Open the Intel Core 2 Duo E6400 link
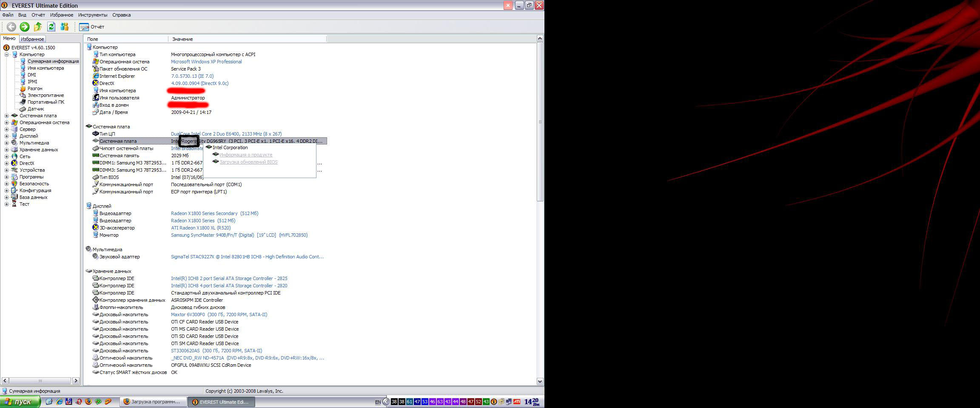 [226, 134]
